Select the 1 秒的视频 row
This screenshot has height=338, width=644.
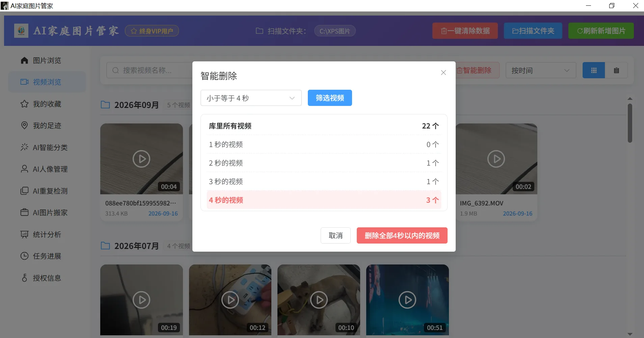324,144
